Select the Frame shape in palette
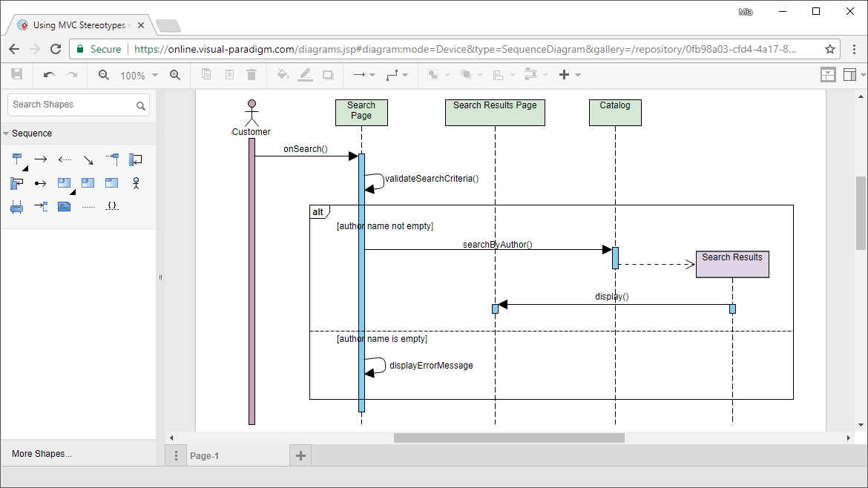The height and width of the screenshot is (488, 868). (112, 182)
